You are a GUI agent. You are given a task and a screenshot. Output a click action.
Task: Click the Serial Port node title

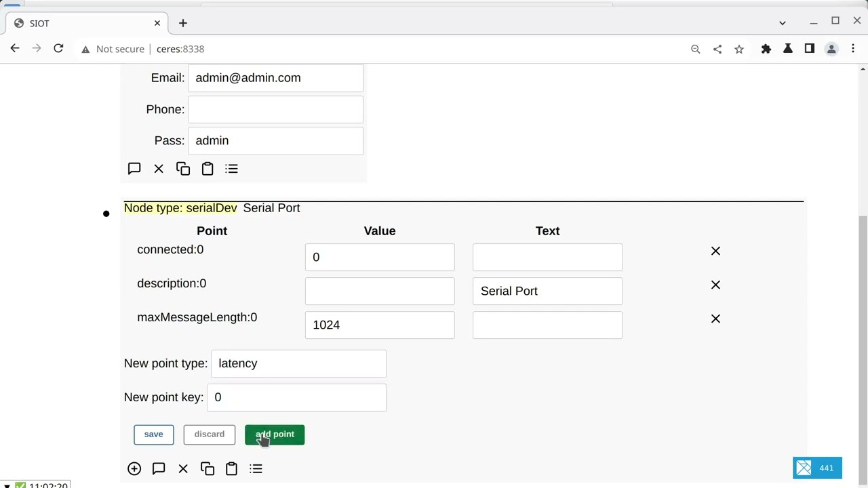point(271,208)
